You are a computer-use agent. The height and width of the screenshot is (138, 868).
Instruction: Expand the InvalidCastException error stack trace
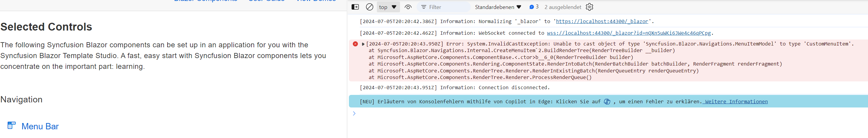(363, 44)
